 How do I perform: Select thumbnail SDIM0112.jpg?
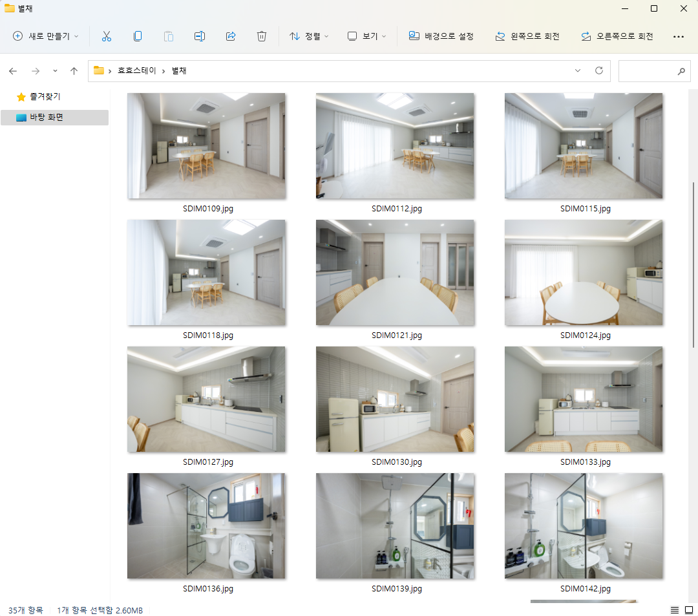tap(395, 145)
